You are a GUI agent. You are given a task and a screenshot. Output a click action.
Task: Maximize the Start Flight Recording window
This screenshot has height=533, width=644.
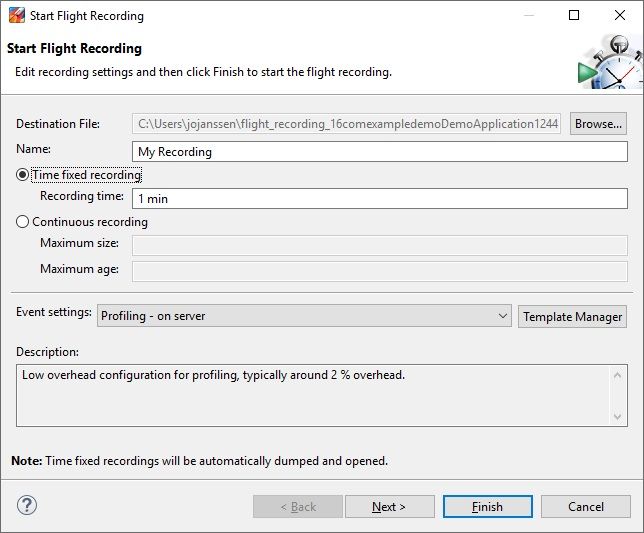click(574, 15)
